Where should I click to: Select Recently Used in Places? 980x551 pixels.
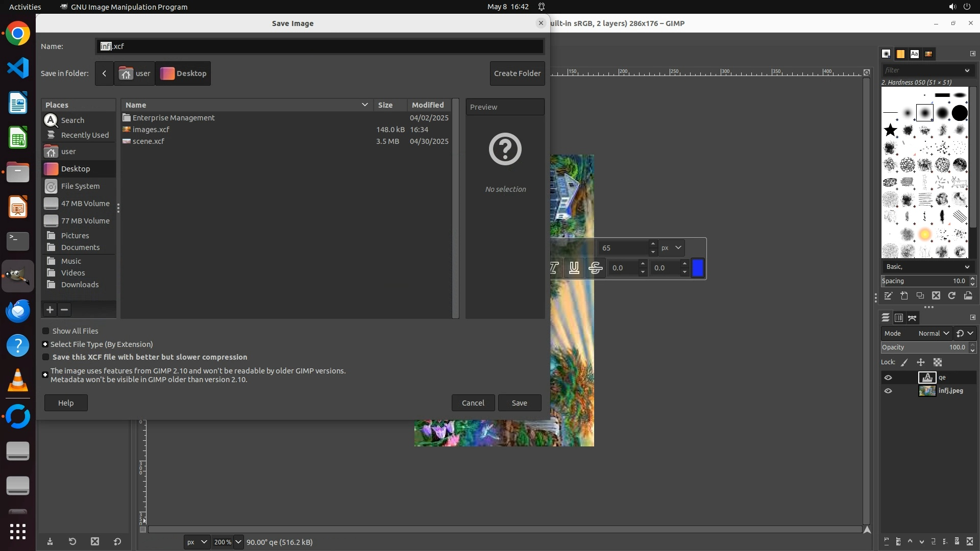tap(85, 135)
